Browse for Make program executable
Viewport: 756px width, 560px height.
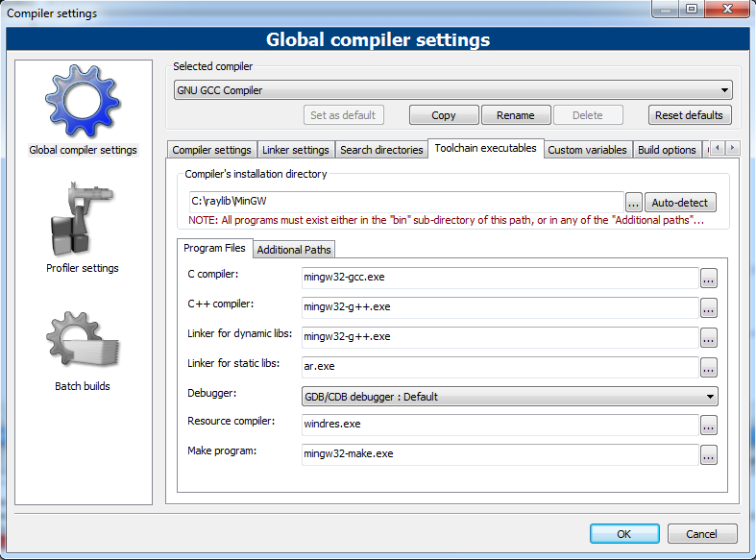708,455
